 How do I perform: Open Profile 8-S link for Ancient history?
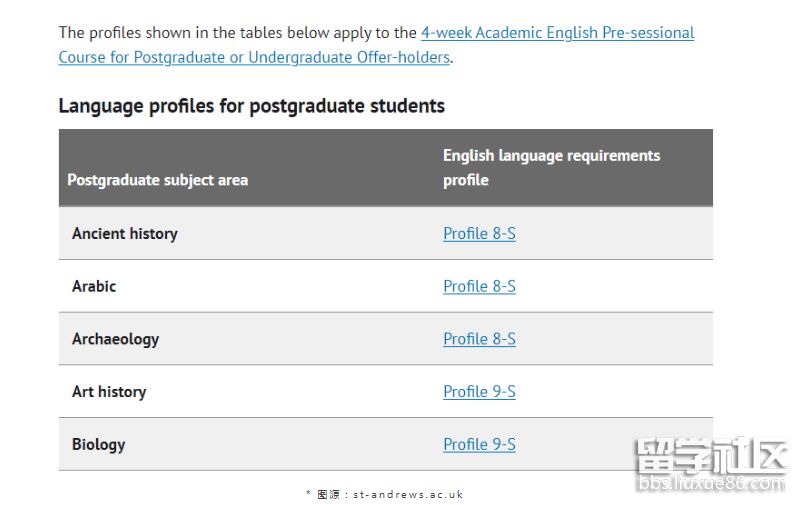coord(479,234)
